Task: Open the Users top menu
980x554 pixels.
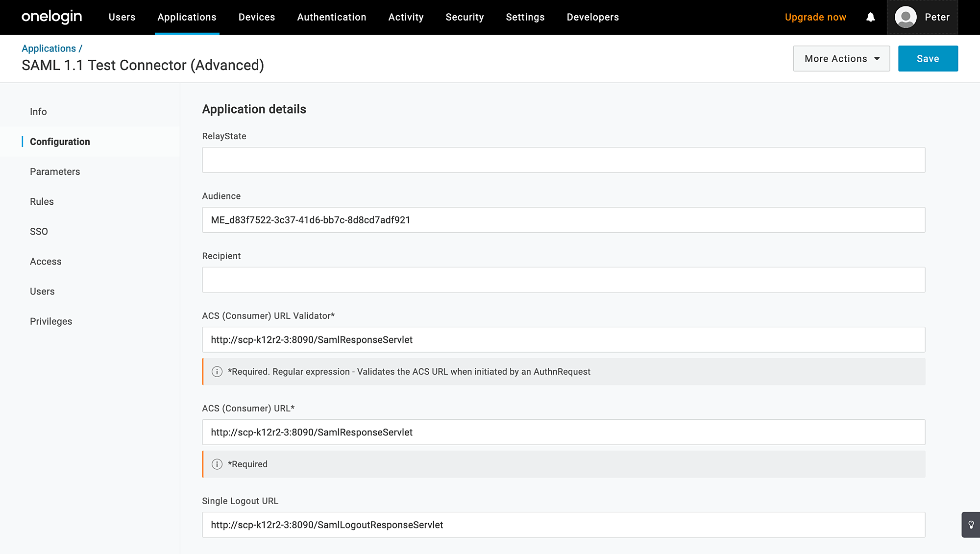Action: (x=122, y=17)
